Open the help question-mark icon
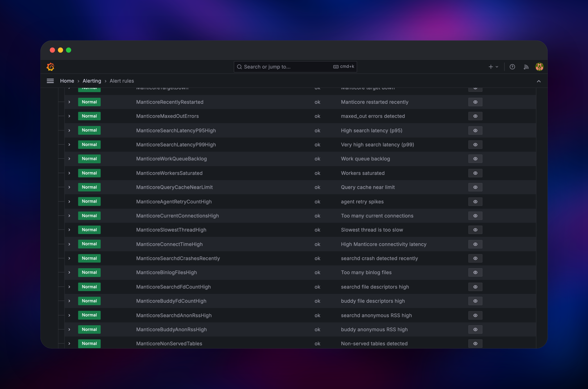Image resolution: width=588 pixels, height=389 pixels. [x=512, y=67]
